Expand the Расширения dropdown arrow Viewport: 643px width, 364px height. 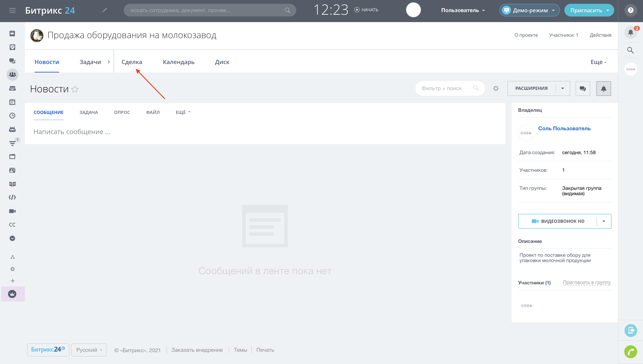coord(562,89)
